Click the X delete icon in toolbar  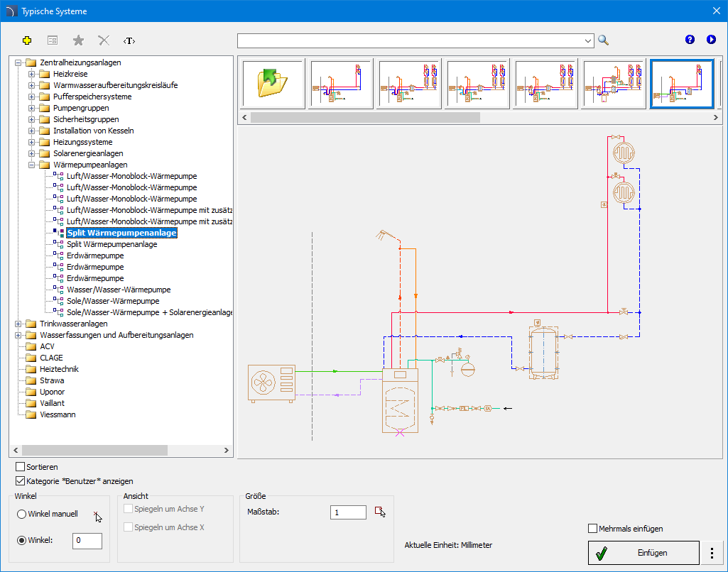pos(104,40)
